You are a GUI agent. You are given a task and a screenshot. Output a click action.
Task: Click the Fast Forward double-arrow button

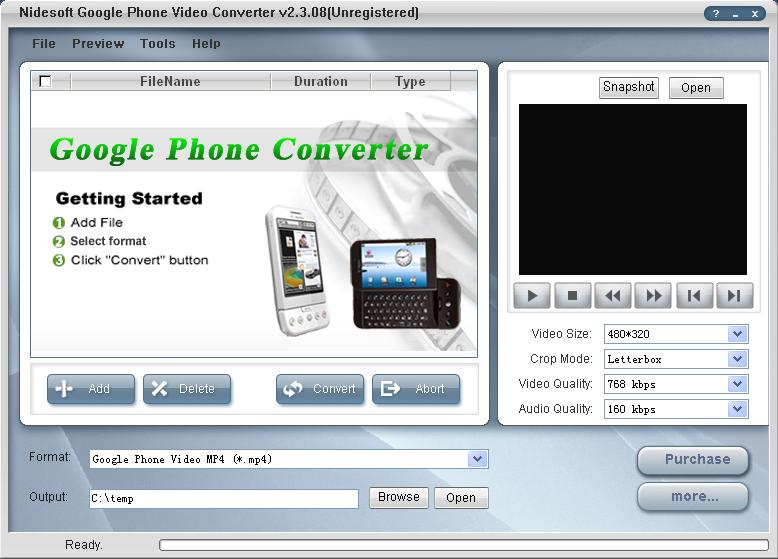tap(653, 296)
